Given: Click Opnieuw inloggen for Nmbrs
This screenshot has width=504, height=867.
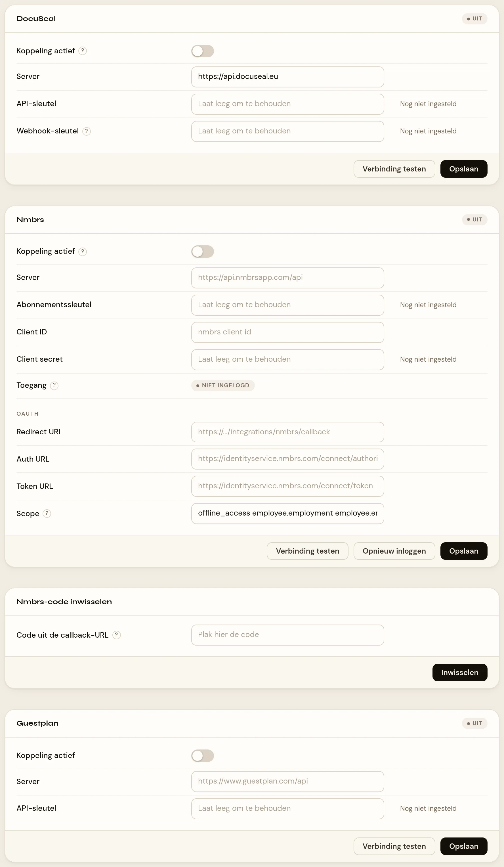Looking at the screenshot, I should point(394,551).
